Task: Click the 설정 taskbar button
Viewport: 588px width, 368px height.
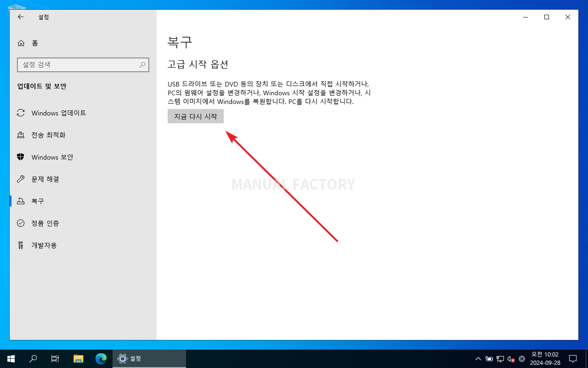Action: [149, 359]
